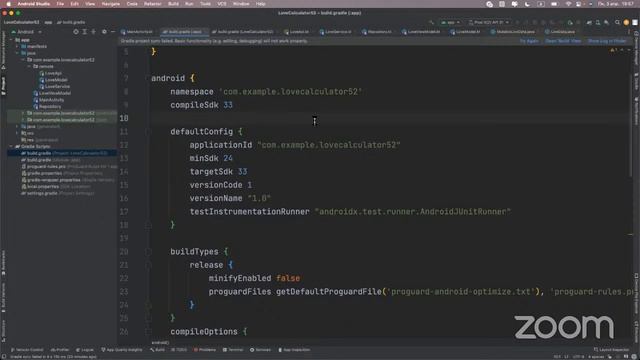
Task: Switch to the LoveService.kt tab
Action: pyautogui.click(x=336, y=31)
